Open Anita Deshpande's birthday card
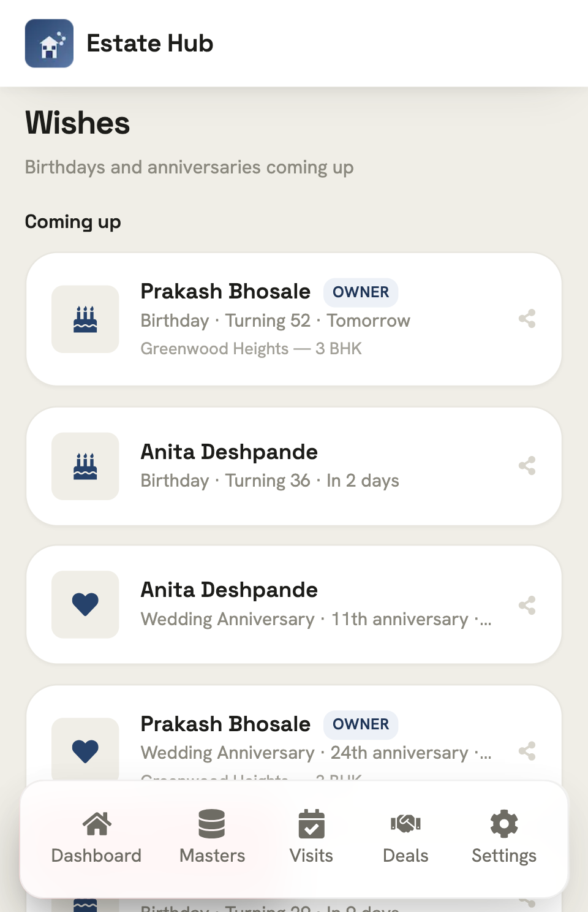 point(294,466)
